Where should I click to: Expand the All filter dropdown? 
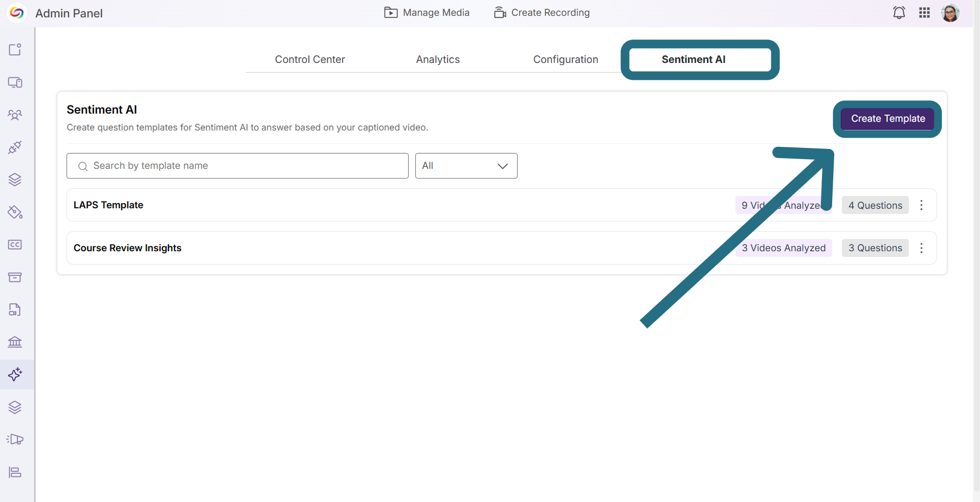(466, 166)
